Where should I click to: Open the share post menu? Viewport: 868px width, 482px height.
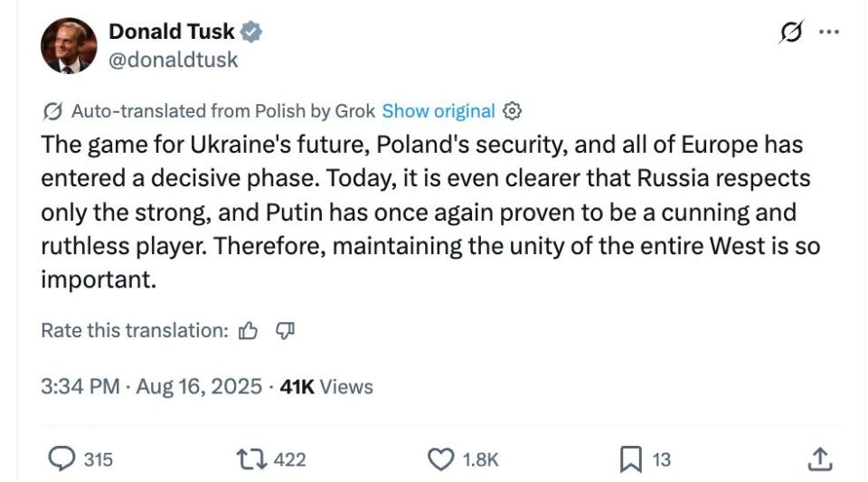pos(818,459)
